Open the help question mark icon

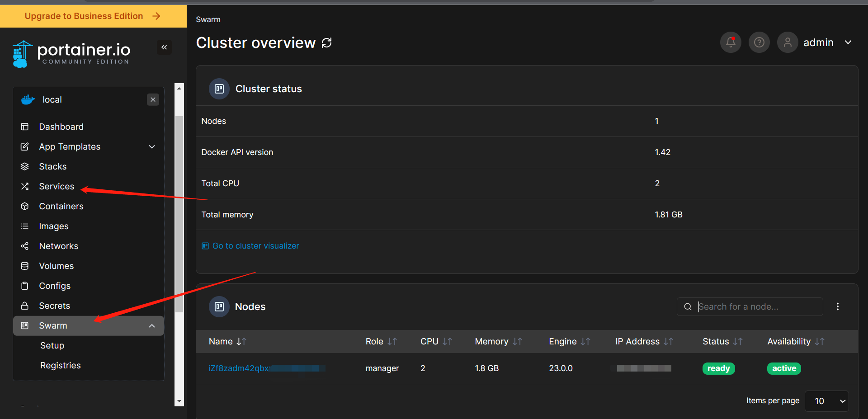759,42
